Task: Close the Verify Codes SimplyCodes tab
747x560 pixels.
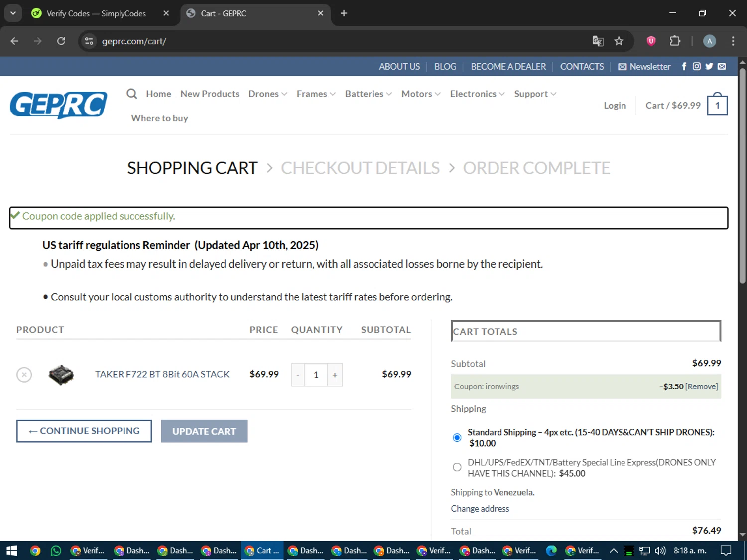Action: pyautogui.click(x=166, y=13)
